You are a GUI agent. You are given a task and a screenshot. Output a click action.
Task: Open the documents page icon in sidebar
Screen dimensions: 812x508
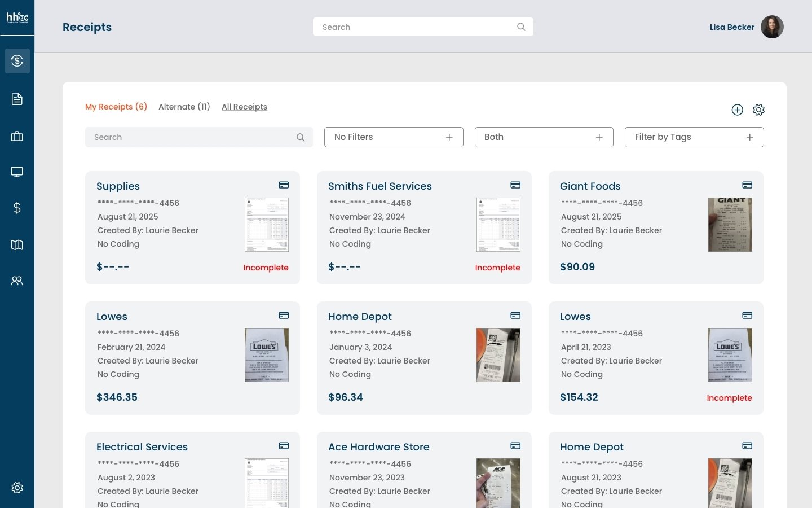pyautogui.click(x=17, y=99)
